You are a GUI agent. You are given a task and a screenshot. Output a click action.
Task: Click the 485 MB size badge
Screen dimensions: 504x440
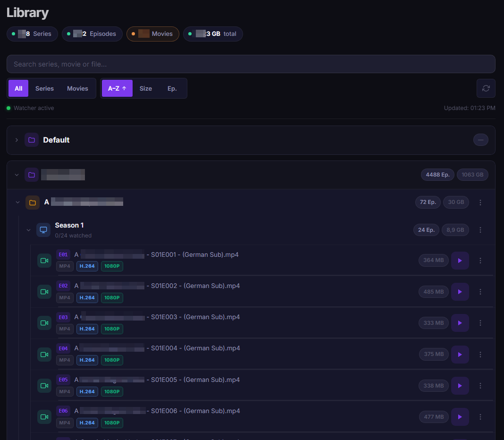[x=433, y=292]
